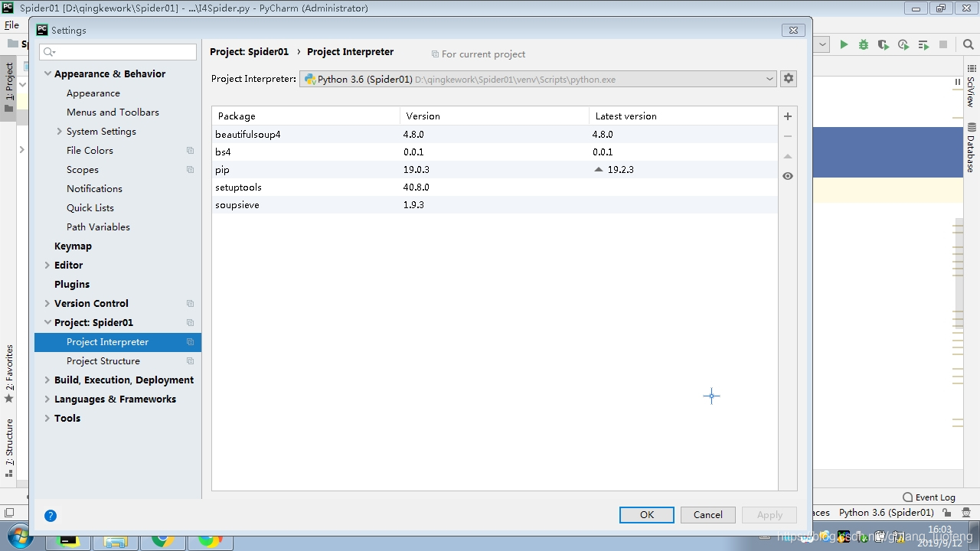Open the Project Interpreter dropdown
Image resolution: width=980 pixels, height=551 pixels.
coord(537,79)
